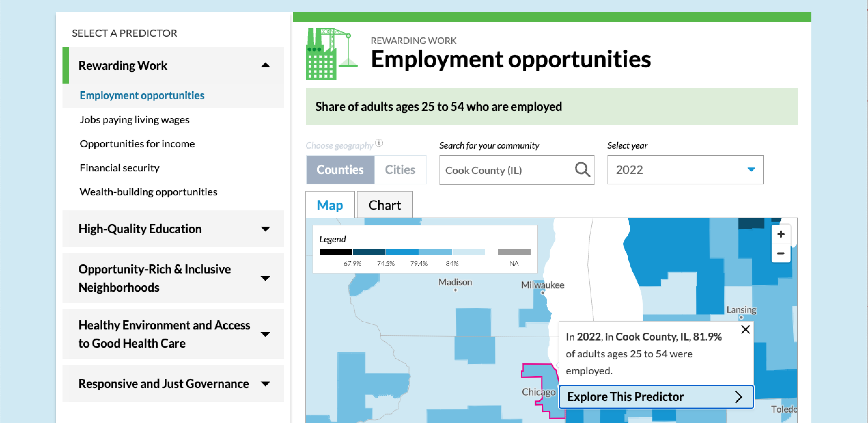Click the palest legend swatch above 84%

coord(468,252)
